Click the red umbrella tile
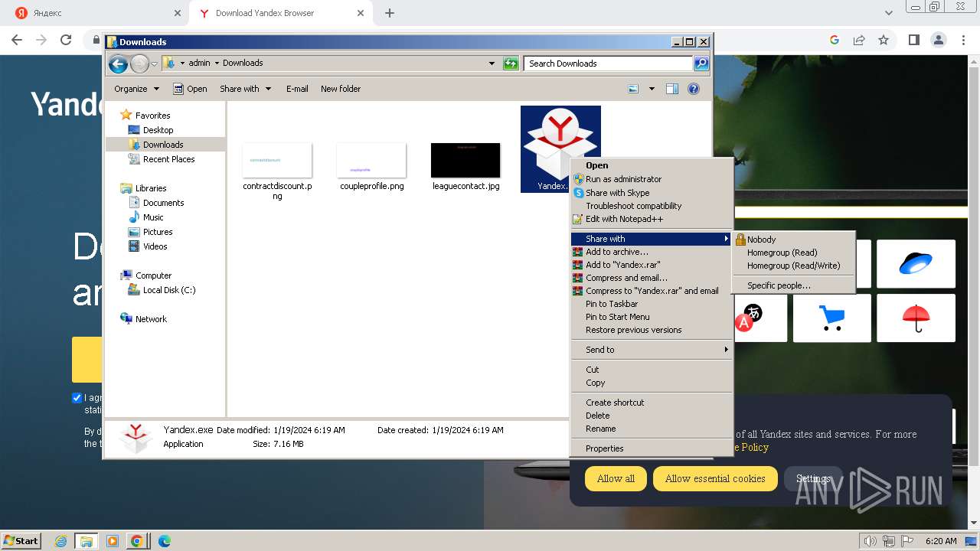The width and height of the screenshot is (980, 551). click(916, 318)
